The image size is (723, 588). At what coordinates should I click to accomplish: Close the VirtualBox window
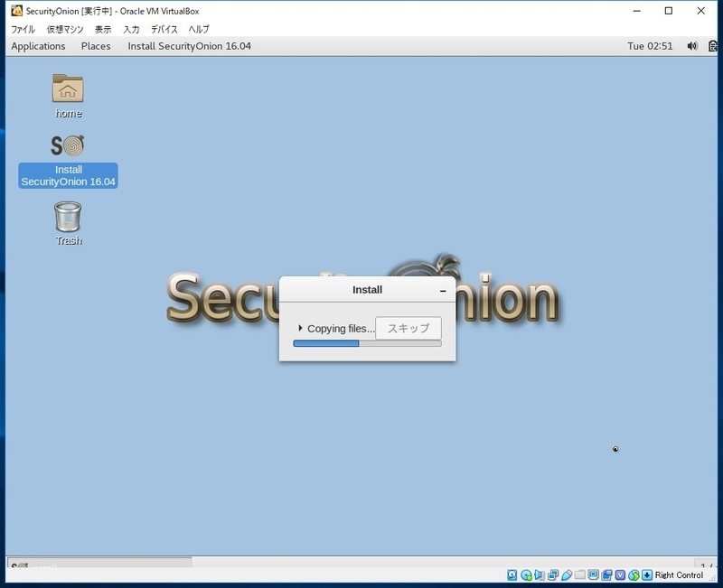click(701, 11)
